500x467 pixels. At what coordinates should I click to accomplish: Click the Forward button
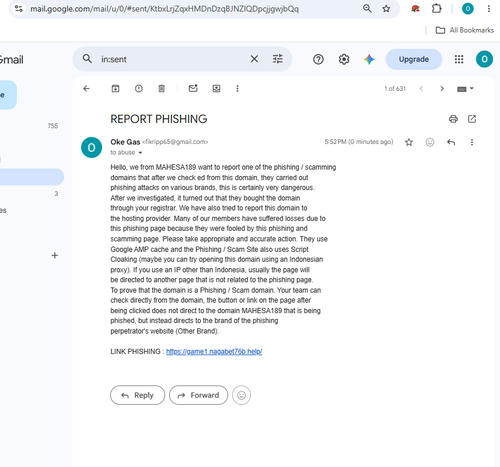pos(198,395)
